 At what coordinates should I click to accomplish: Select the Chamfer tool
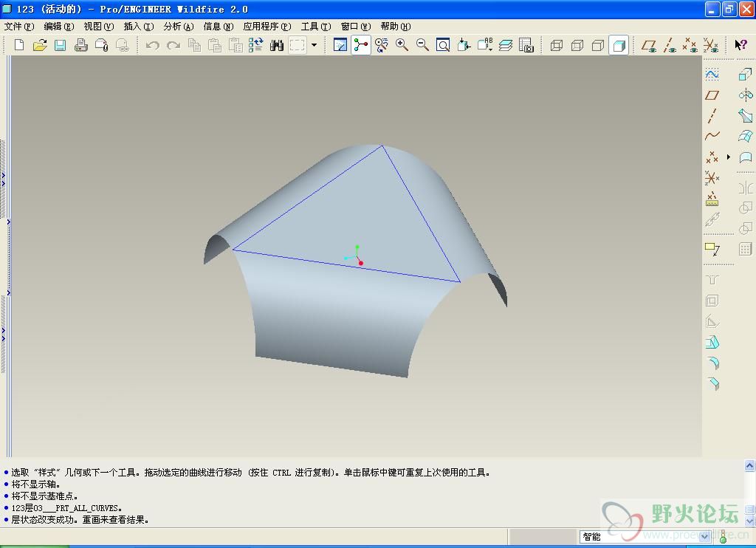tap(712, 383)
